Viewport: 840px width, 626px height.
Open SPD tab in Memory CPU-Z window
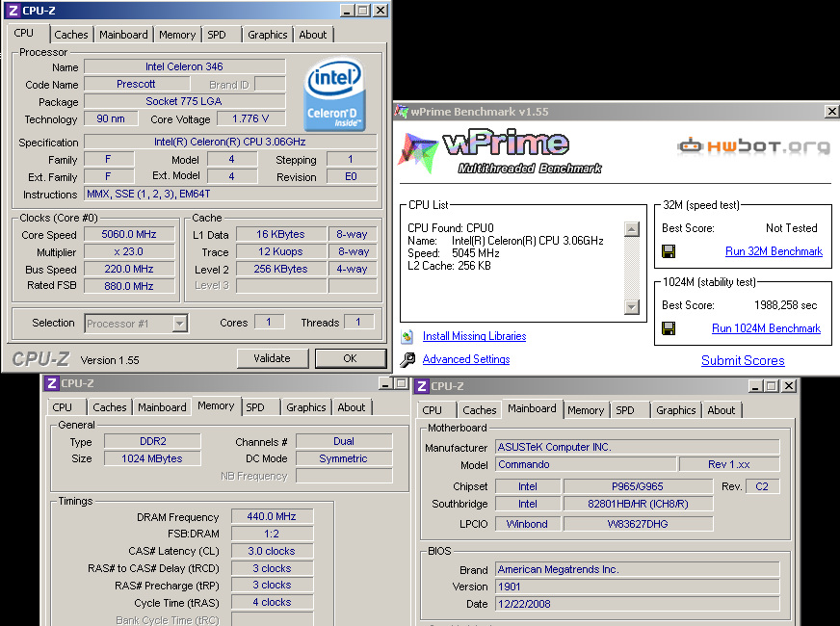coord(255,407)
